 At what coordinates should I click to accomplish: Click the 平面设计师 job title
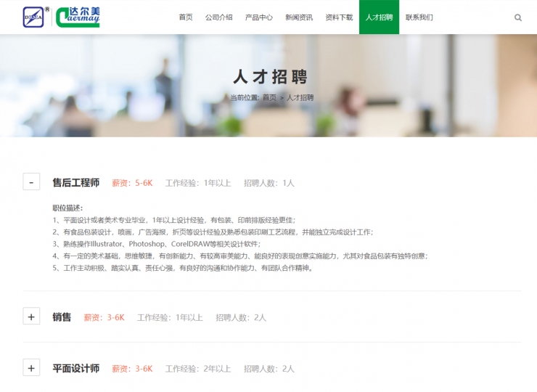click(x=76, y=369)
